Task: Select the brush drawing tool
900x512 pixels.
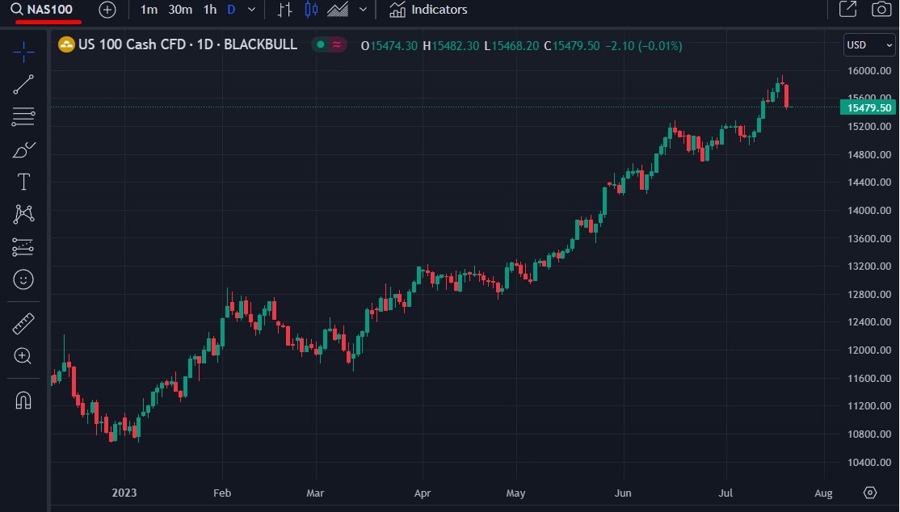Action: pos(24,150)
